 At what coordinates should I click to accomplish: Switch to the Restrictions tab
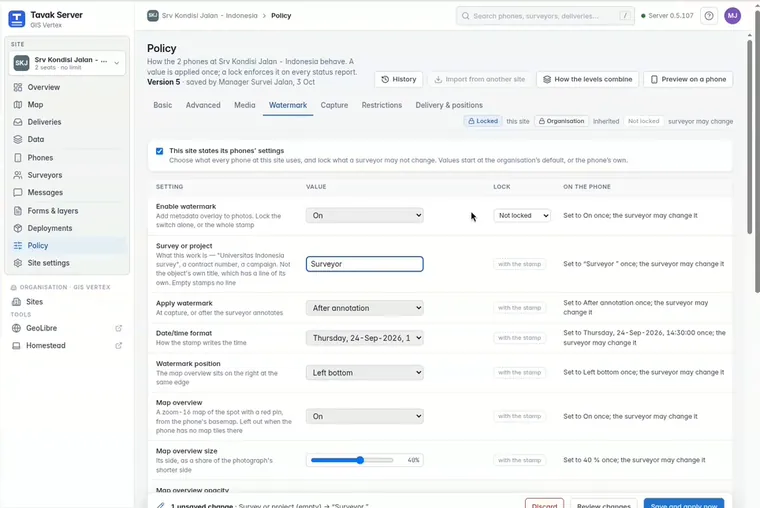381,105
